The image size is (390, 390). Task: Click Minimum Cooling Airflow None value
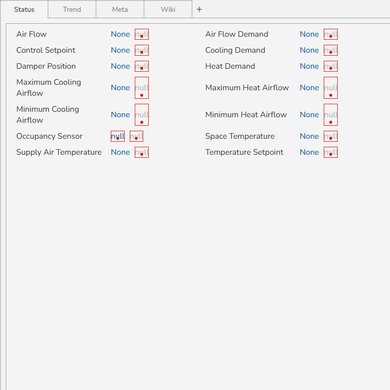(x=120, y=115)
